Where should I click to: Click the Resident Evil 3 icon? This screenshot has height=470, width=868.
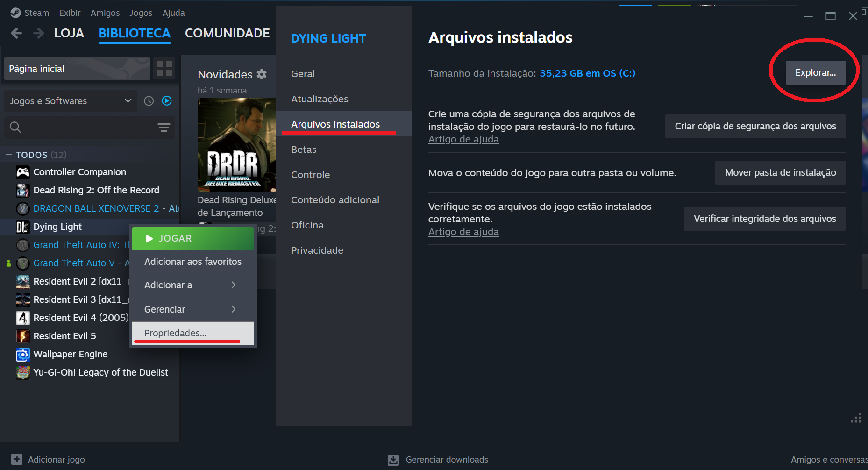point(23,300)
